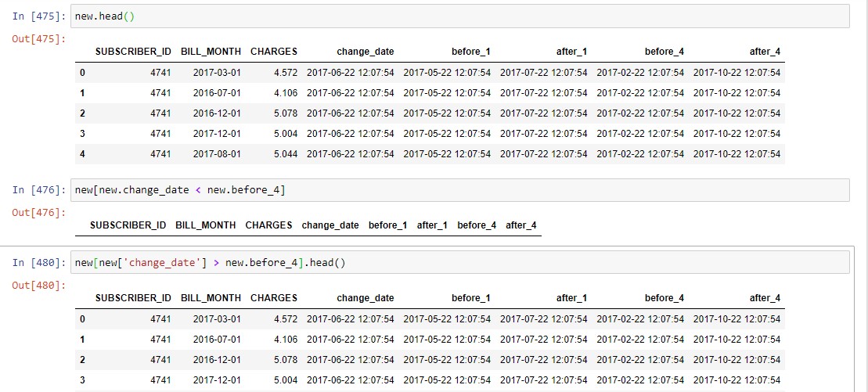Click before_1 header in empty Out[476] table
868x392 pixels.
(x=388, y=225)
